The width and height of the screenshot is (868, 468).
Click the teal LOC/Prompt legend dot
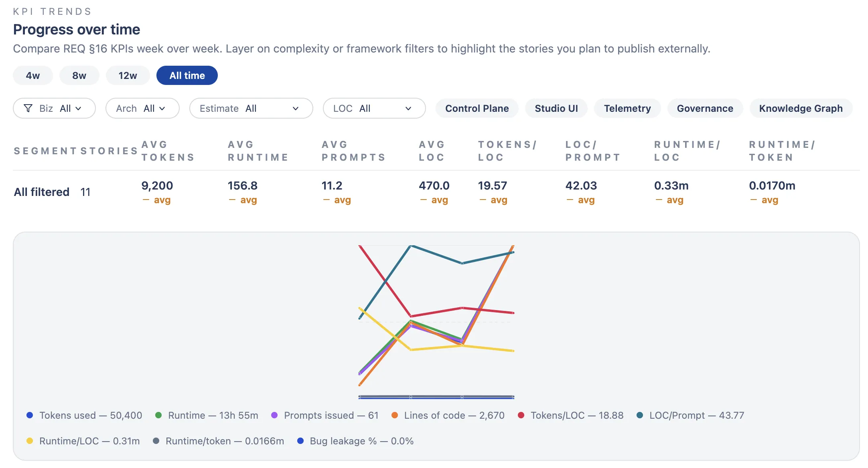pyautogui.click(x=640, y=415)
